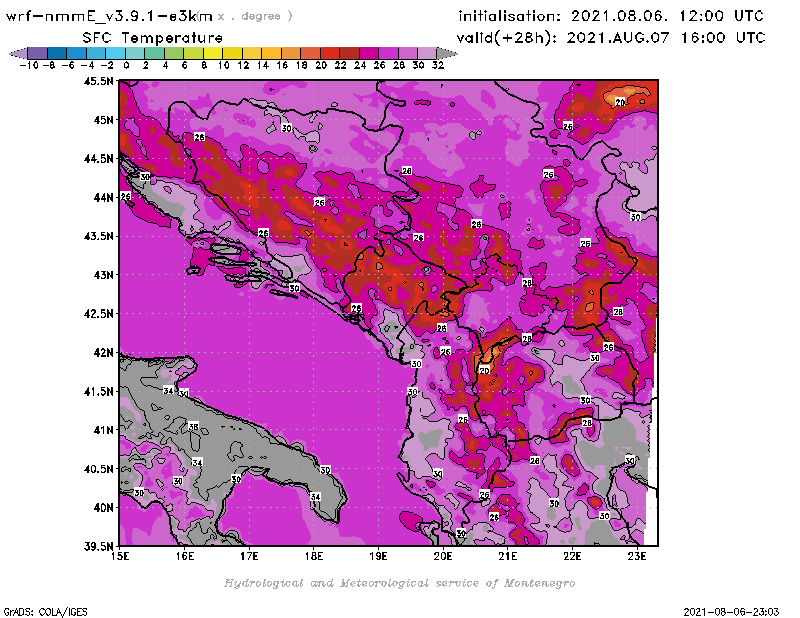Click the '15E' longitude label
Viewport: 800px width, 618px height.
pyautogui.click(x=120, y=556)
